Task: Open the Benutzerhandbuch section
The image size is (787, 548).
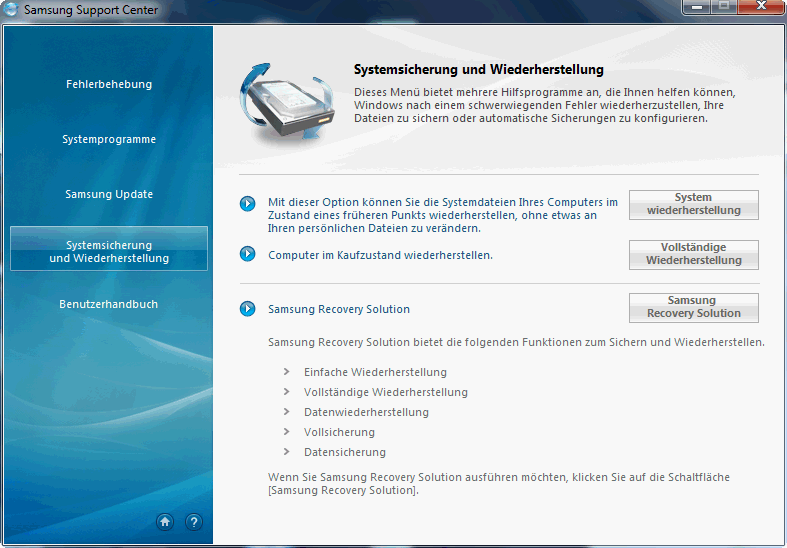Action: [x=109, y=304]
